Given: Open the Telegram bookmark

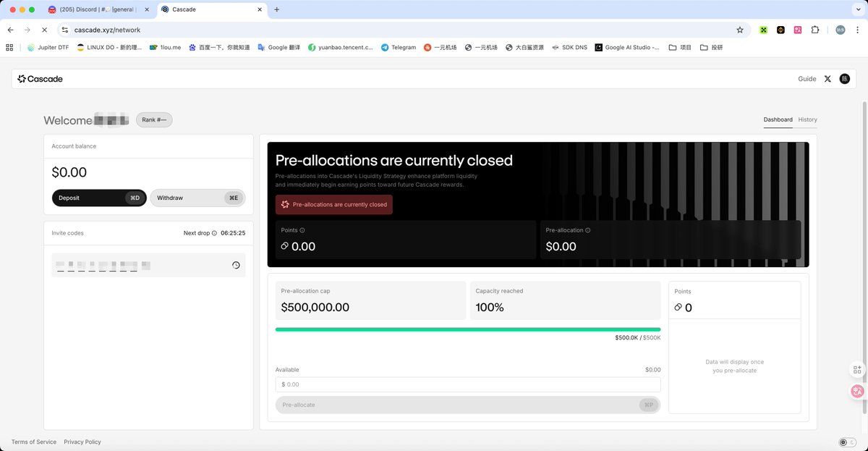Looking at the screenshot, I should 399,47.
